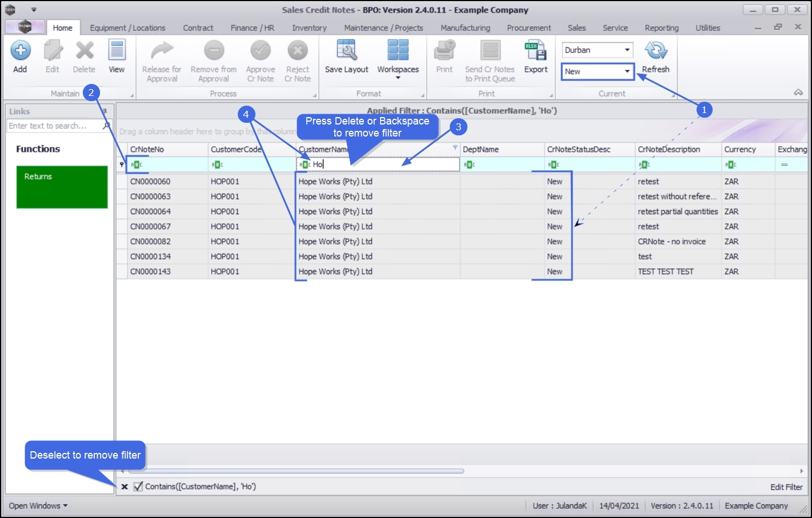
Task: Click the scroll right arrow of the grid
Action: tap(802, 471)
